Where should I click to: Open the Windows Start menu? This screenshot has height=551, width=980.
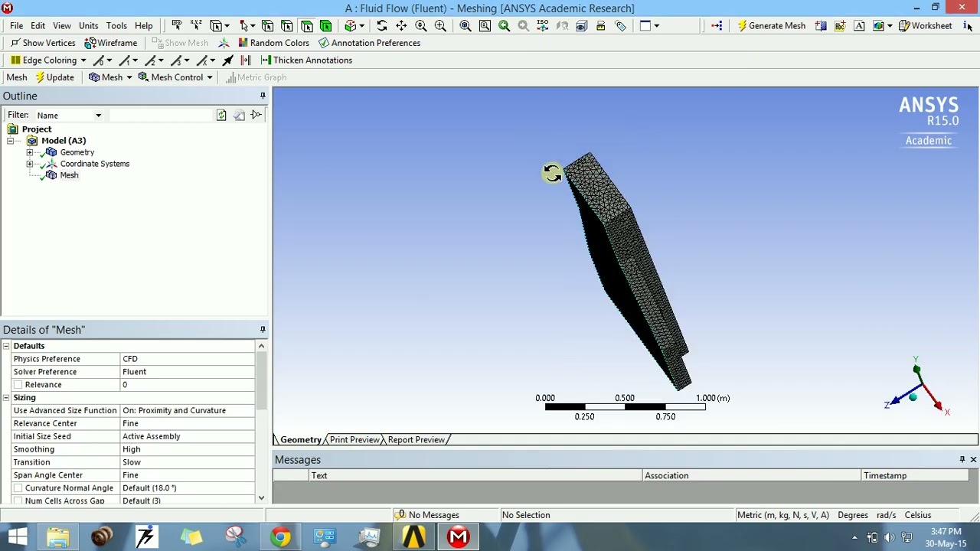point(17,537)
